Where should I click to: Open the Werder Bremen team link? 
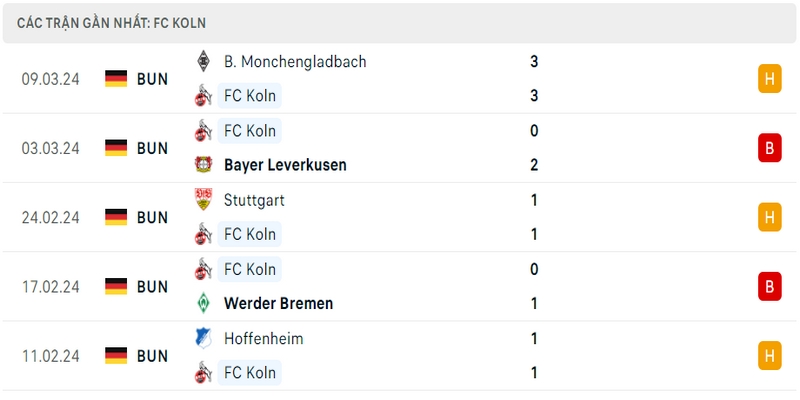point(279,304)
